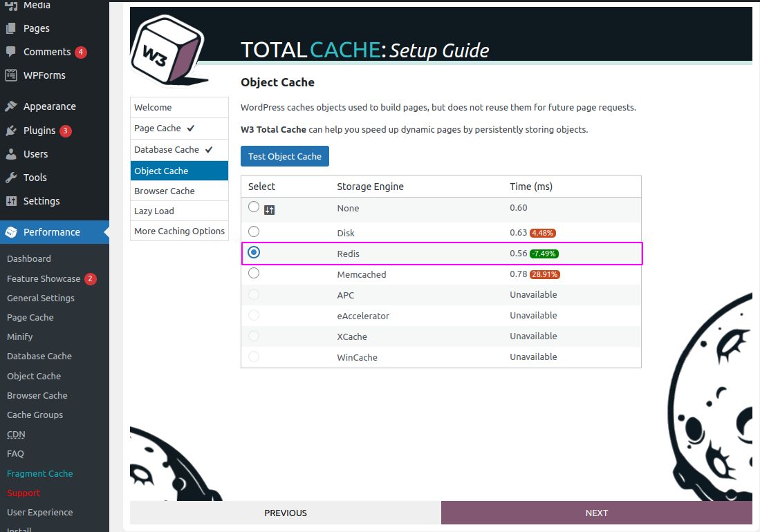Screen dimensions: 760x532
Task: Select the Memcached storage engine radio
Action: tap(254, 273)
